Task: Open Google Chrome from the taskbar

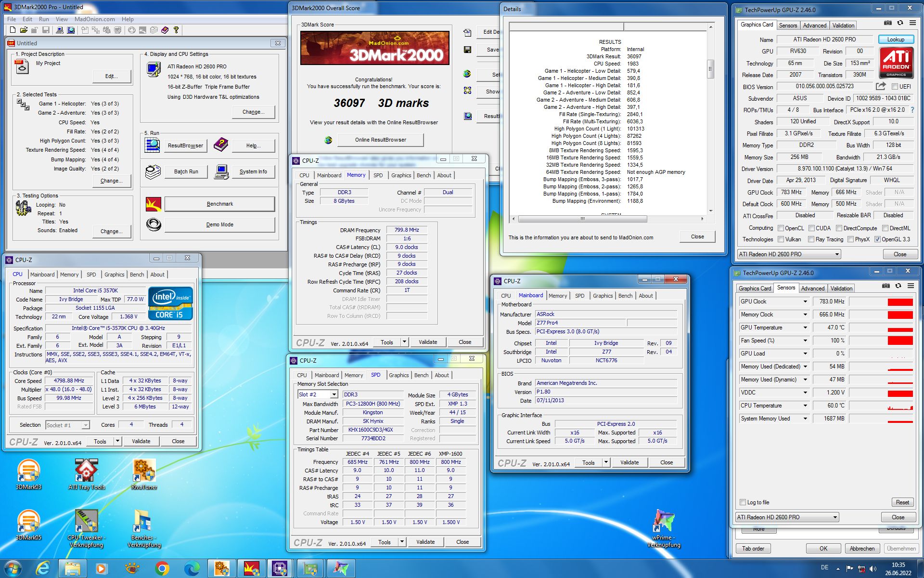Action: pos(162,569)
